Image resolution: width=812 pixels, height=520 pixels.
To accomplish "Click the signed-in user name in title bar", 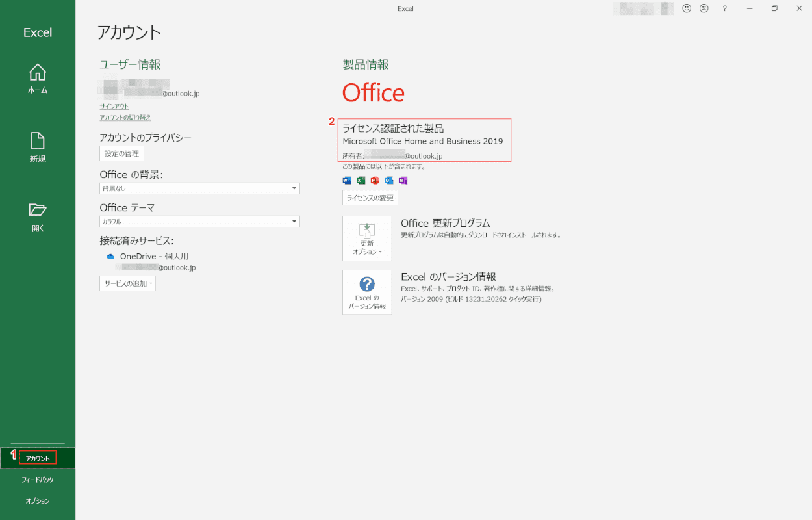I will point(642,8).
